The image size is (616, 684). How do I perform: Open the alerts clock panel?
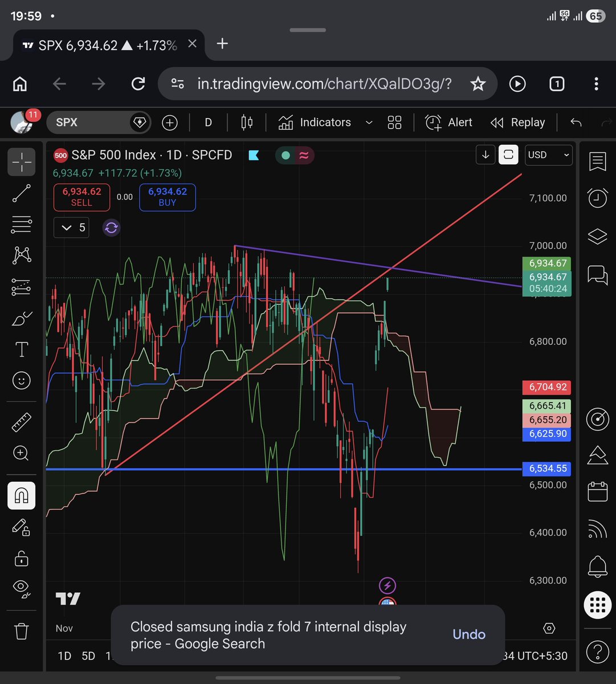pyautogui.click(x=597, y=198)
